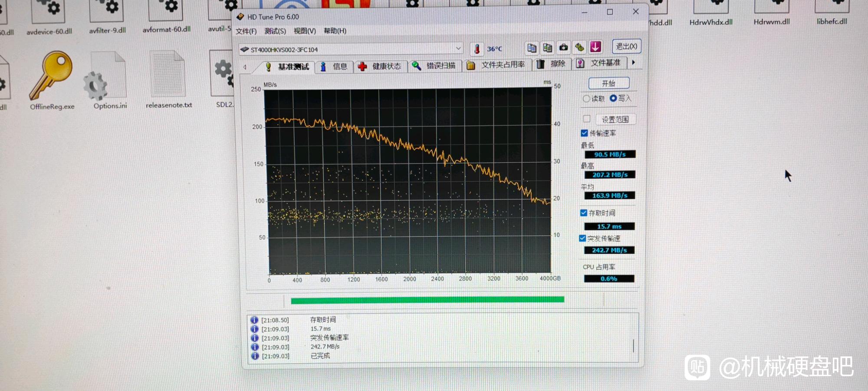The image size is (868, 391).
Task: Select the Hdrwvm.dll file icon
Action: [x=772, y=7]
